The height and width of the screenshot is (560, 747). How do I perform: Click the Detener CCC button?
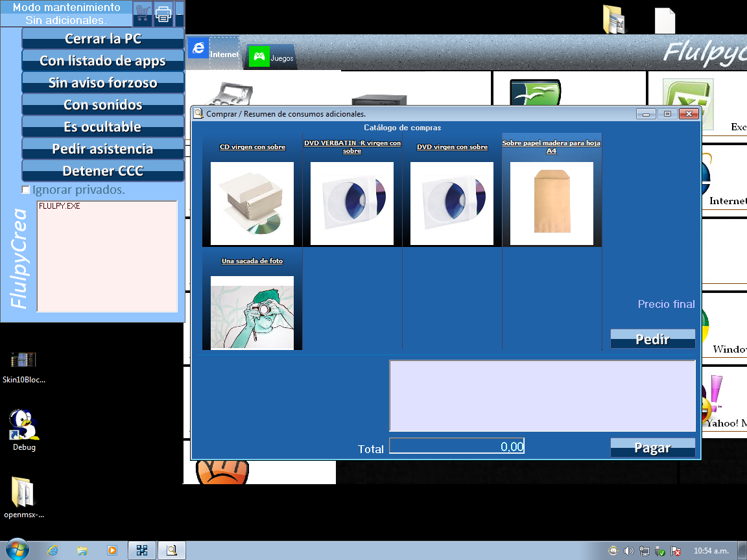tap(103, 170)
